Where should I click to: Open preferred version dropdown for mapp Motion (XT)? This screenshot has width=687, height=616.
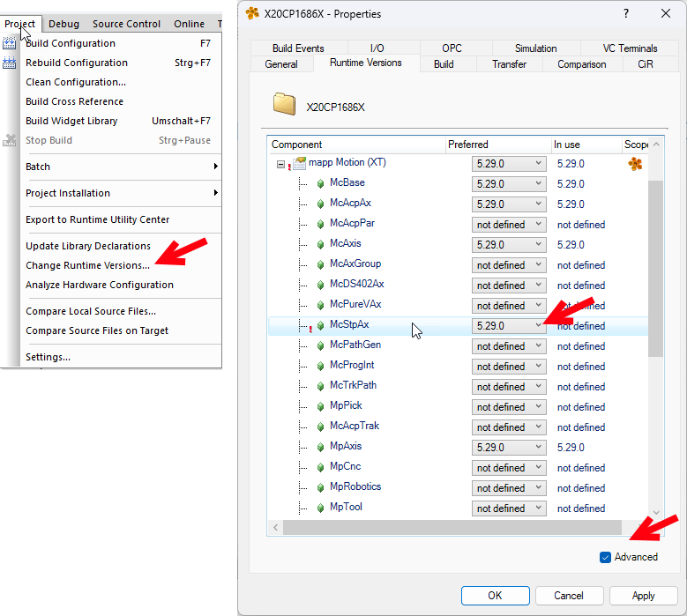(509, 164)
